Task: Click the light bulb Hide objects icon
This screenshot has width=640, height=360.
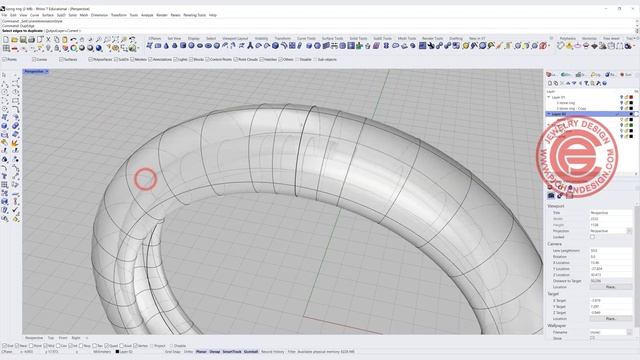Action: (48, 48)
